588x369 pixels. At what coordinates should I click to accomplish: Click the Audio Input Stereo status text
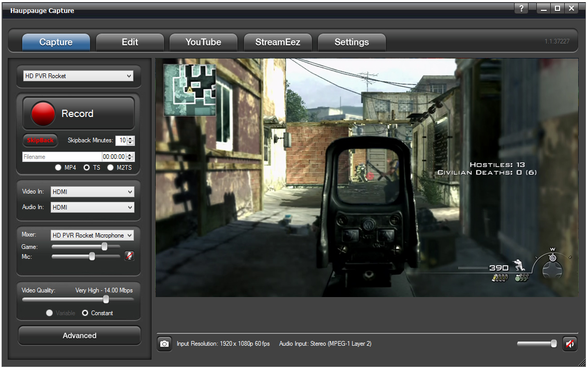coord(325,344)
